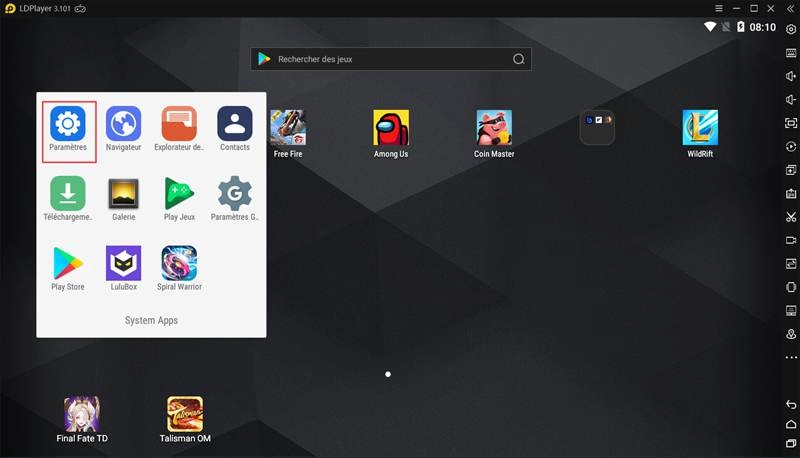Start the Spiral Warrior game
800x458 pixels.
pos(179,263)
